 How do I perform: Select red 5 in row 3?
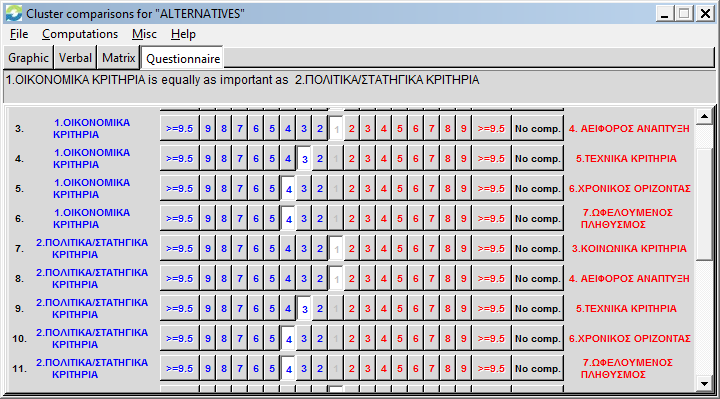click(x=399, y=129)
